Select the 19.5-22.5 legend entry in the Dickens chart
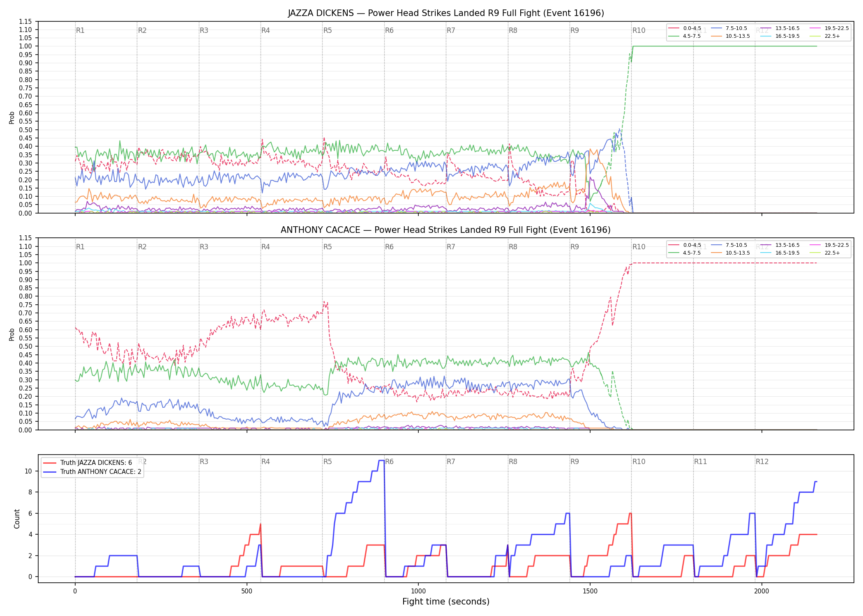 (829, 28)
